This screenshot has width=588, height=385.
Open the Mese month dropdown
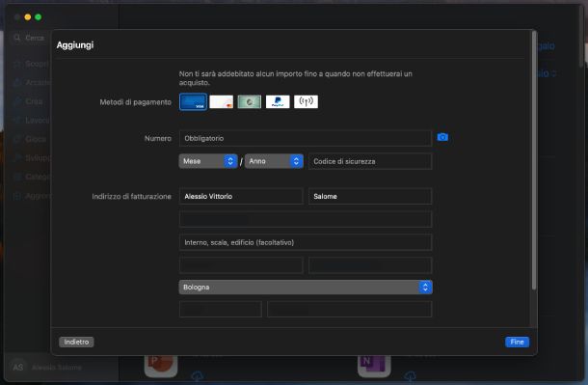tap(208, 161)
